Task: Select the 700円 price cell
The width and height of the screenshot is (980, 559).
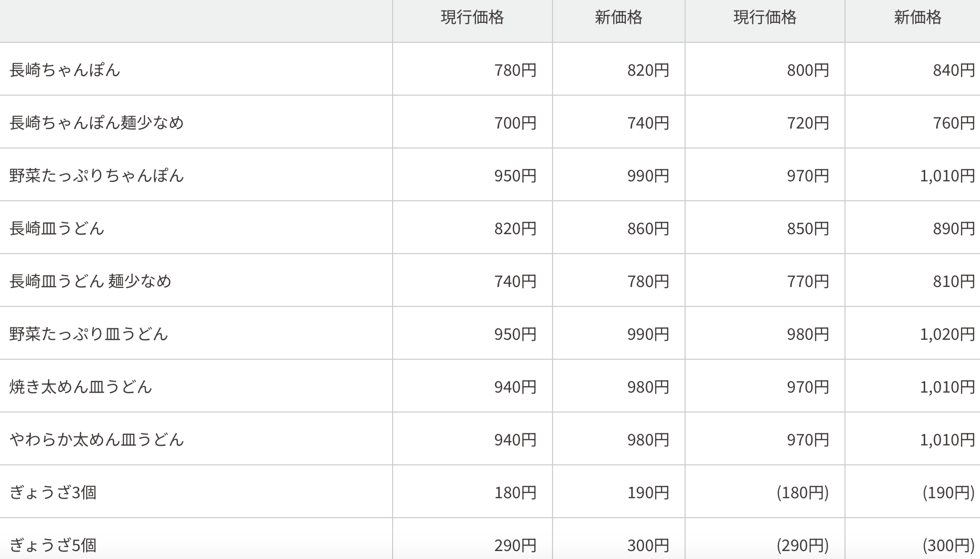Action: point(515,123)
